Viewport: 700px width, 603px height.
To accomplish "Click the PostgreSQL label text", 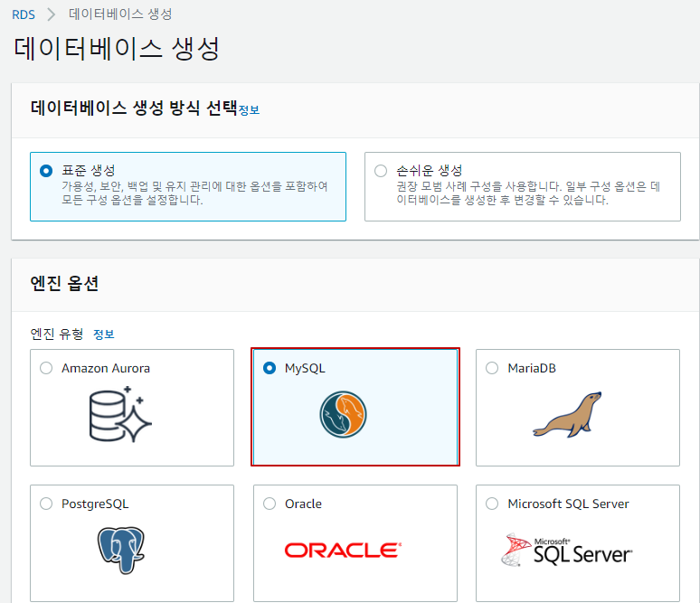I will 95,504.
